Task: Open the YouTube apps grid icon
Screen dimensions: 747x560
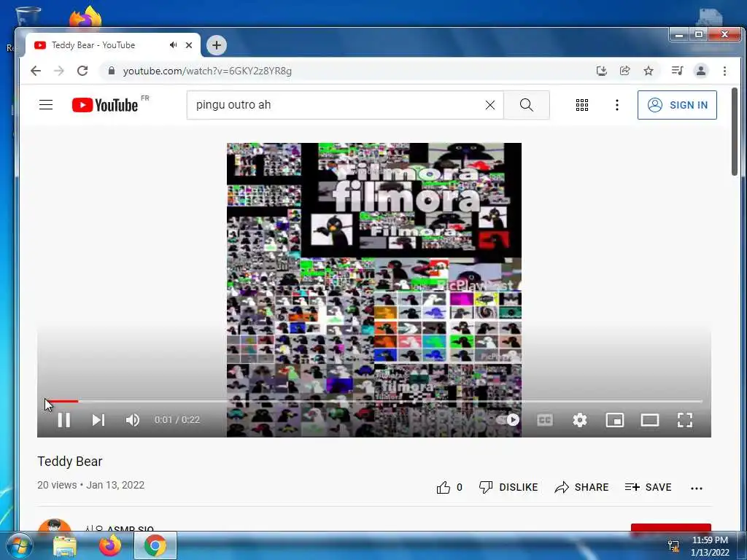Action: pyautogui.click(x=581, y=105)
